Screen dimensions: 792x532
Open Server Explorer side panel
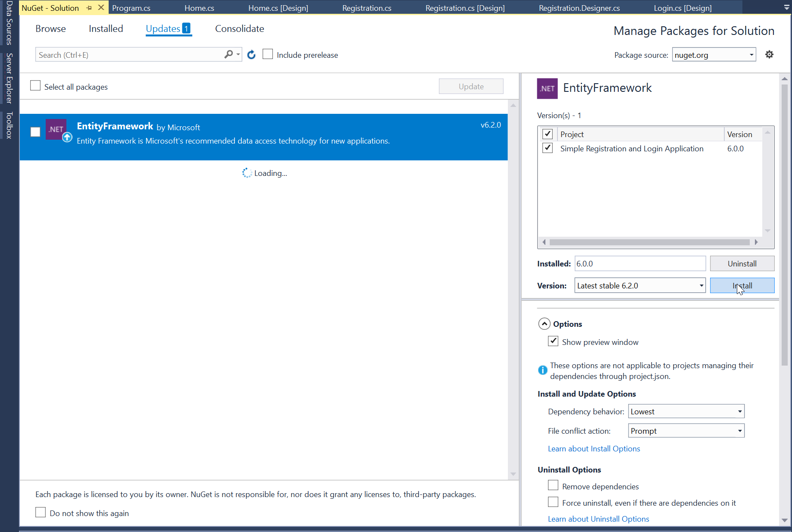click(x=9, y=78)
